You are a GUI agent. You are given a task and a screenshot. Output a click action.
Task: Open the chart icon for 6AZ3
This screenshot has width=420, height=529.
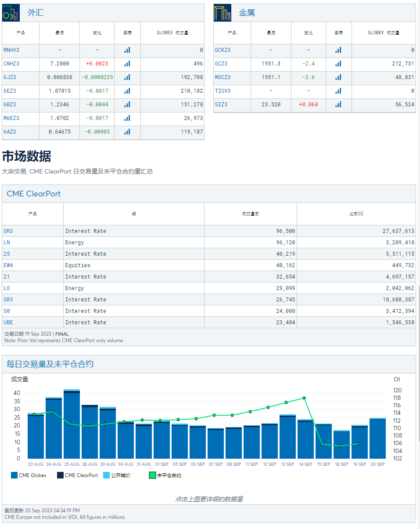click(x=127, y=132)
